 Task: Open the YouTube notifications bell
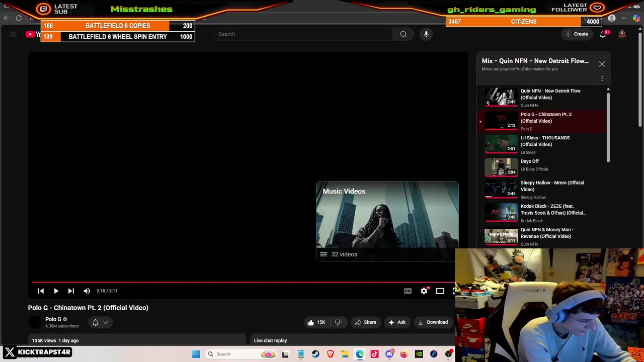[603, 34]
